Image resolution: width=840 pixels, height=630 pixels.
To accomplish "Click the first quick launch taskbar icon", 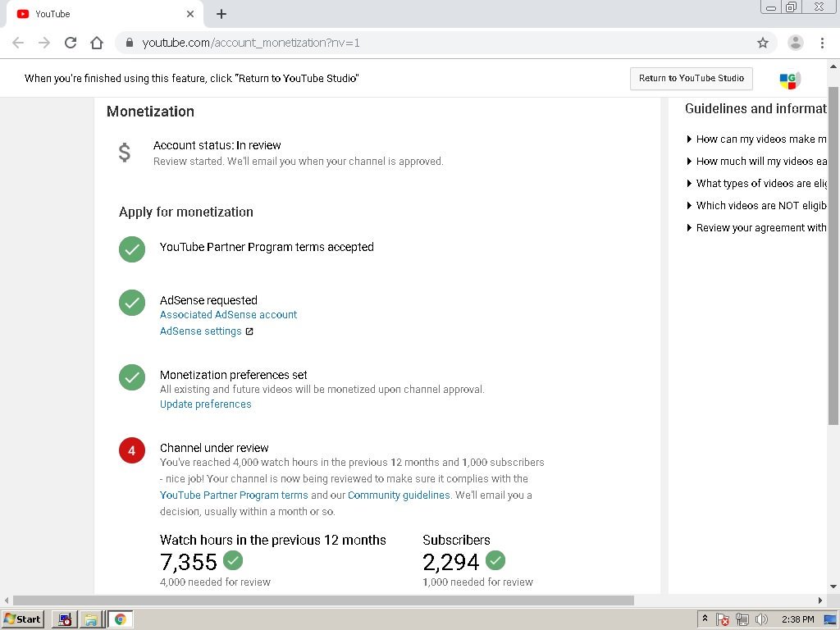I will [x=65, y=620].
